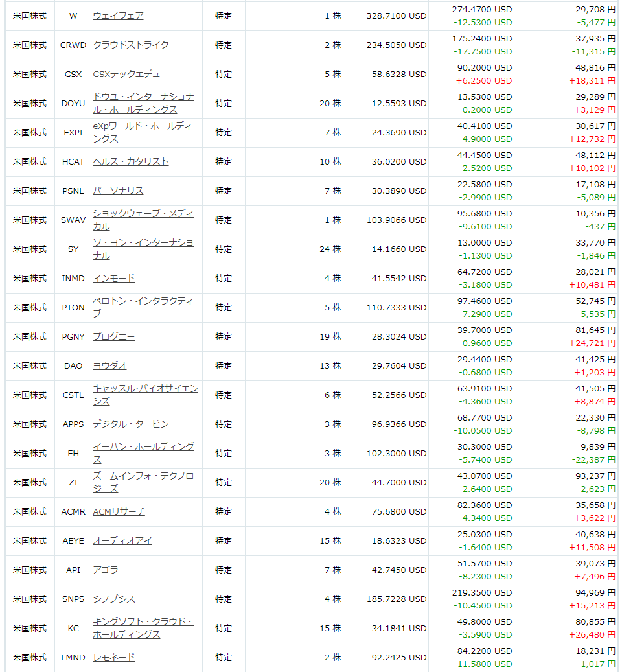Select ticker symbol APPS
622x672 pixels.
tap(73, 424)
